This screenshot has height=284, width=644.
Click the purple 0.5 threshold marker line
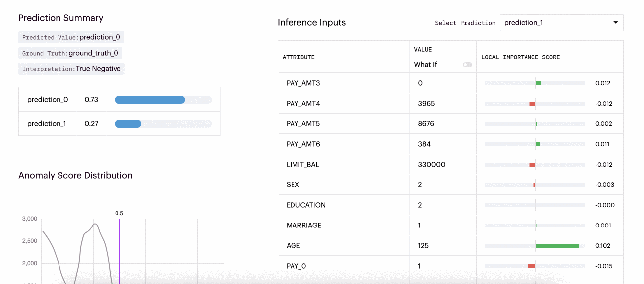[119, 248]
